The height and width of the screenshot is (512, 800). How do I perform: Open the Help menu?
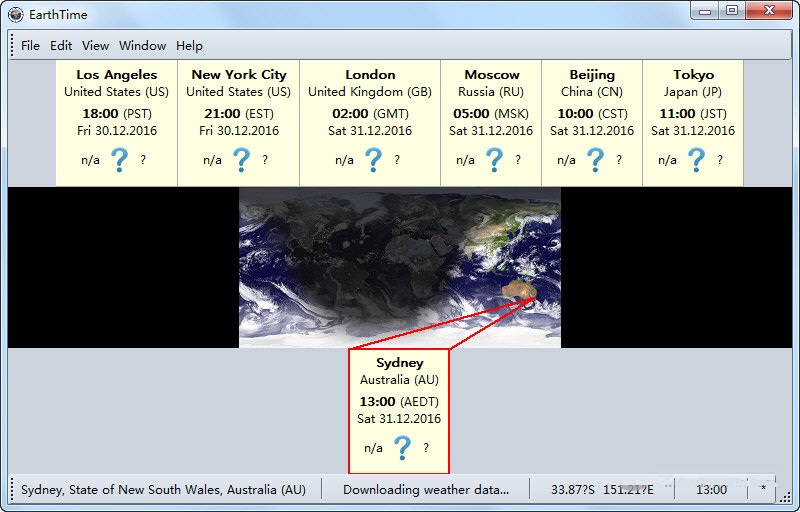tap(189, 46)
